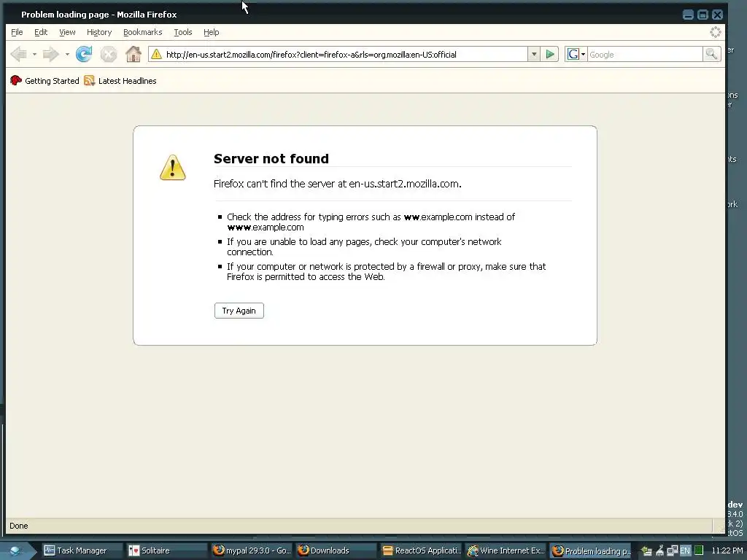Click the yellow warning triangle on the error page
Image resolution: width=747 pixels, height=560 pixels.
pos(172,168)
